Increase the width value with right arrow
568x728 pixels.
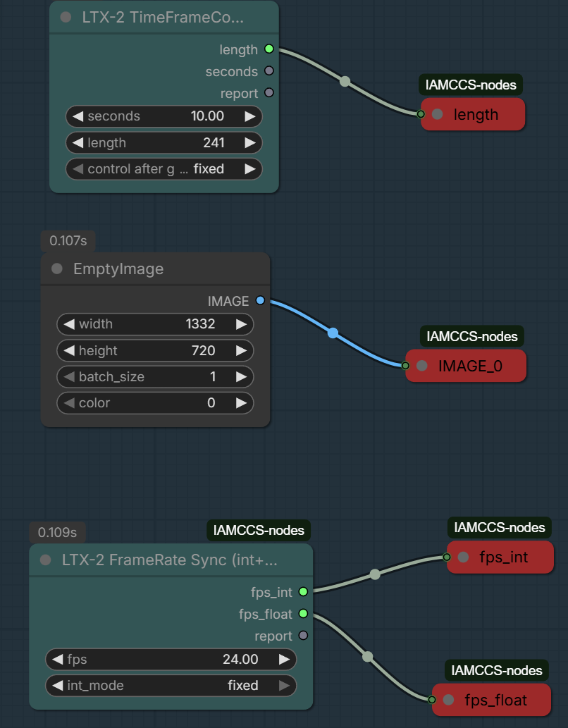click(x=241, y=324)
